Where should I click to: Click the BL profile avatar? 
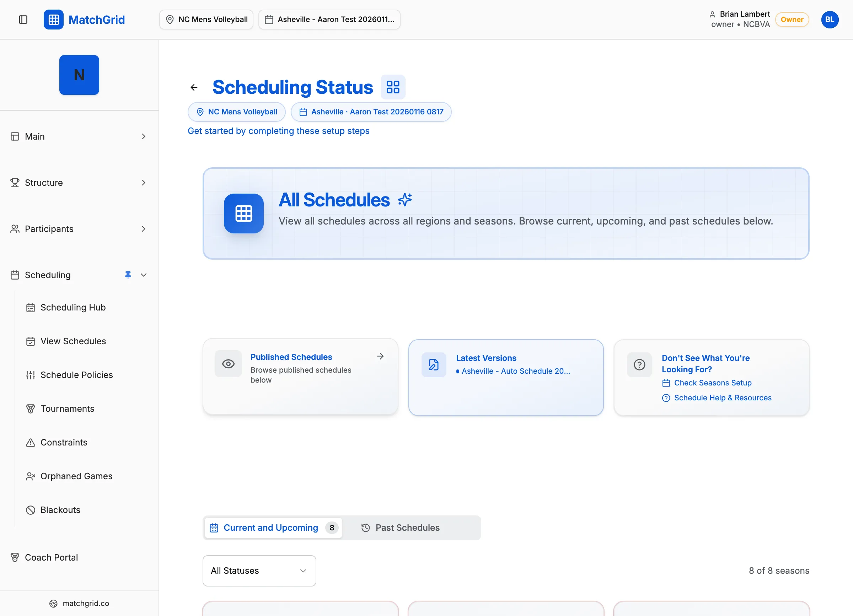[x=830, y=20]
